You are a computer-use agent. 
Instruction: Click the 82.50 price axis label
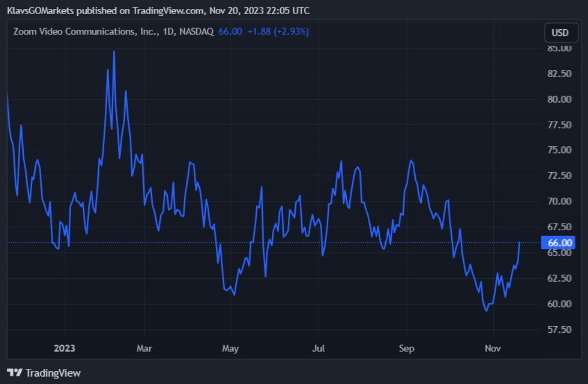559,74
